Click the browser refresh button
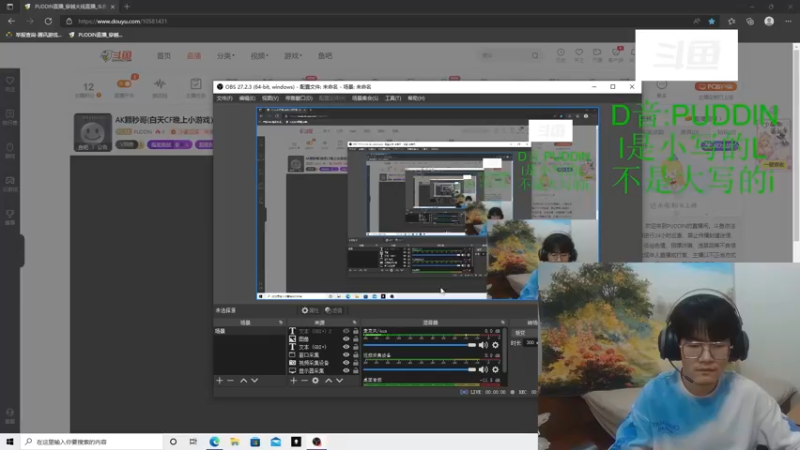Viewport: 800px width, 450px height. click(48, 21)
